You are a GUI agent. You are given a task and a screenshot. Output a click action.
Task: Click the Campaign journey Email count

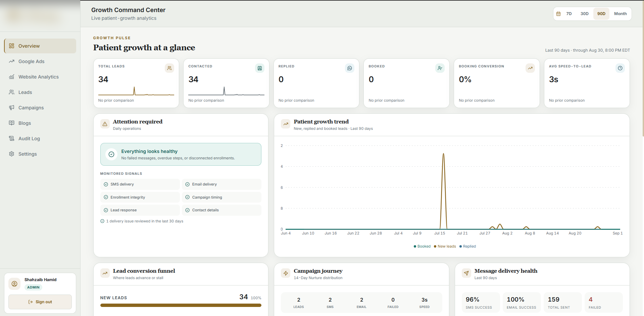pyautogui.click(x=361, y=303)
